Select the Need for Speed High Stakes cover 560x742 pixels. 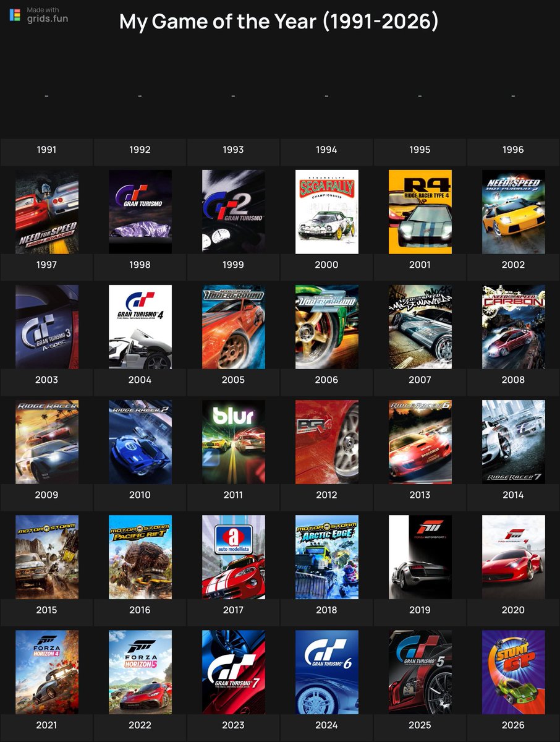pos(47,212)
